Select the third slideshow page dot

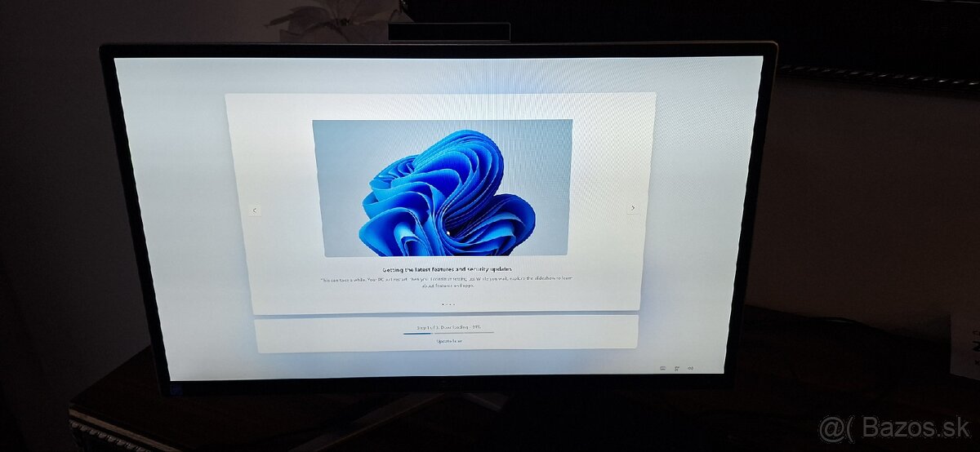[449, 304]
